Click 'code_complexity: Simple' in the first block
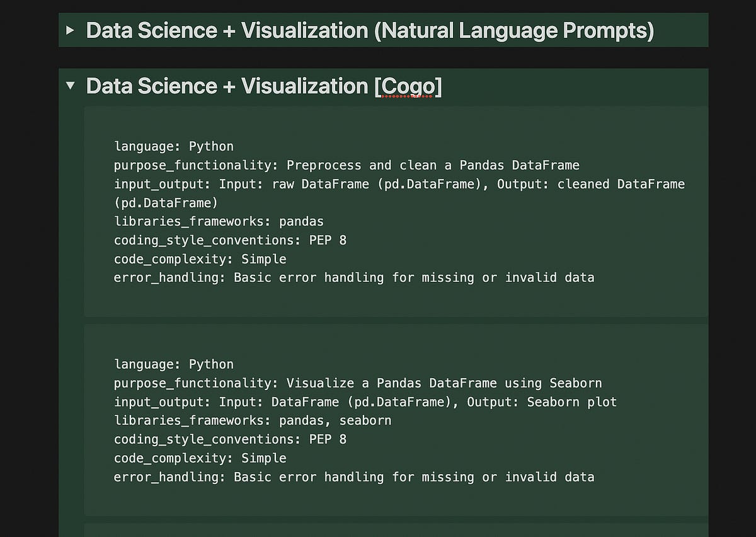 (x=200, y=259)
